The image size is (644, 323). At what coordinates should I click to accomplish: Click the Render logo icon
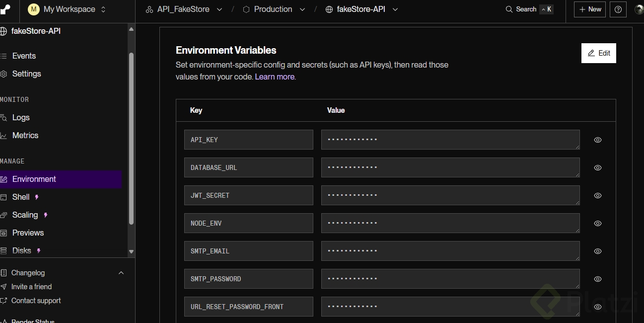pyautogui.click(x=6, y=9)
